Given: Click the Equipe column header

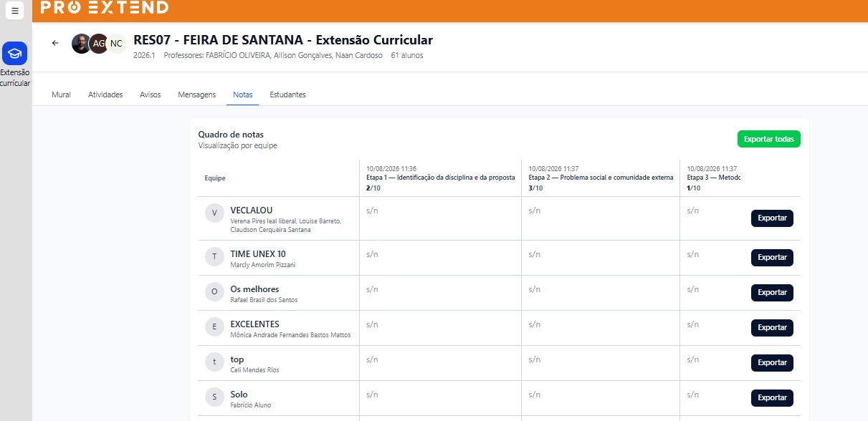Looking at the screenshot, I should [x=215, y=178].
